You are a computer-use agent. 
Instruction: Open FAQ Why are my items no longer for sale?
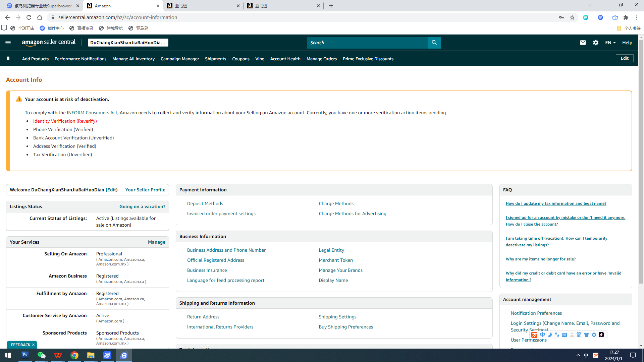[540, 259]
